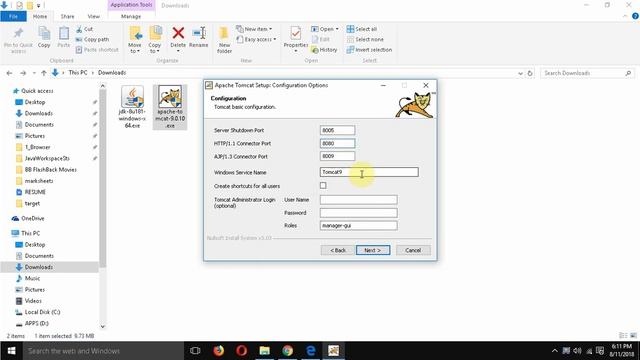Click the Windows Start button
Viewport: 640px width, 360px height.
click(x=11, y=351)
